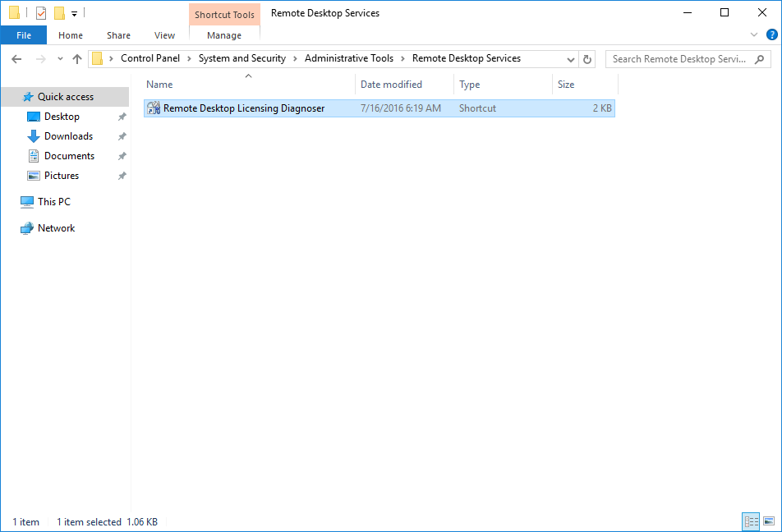The height and width of the screenshot is (532, 782).
Task: Click the pin icon next to Documents
Action: (x=122, y=156)
